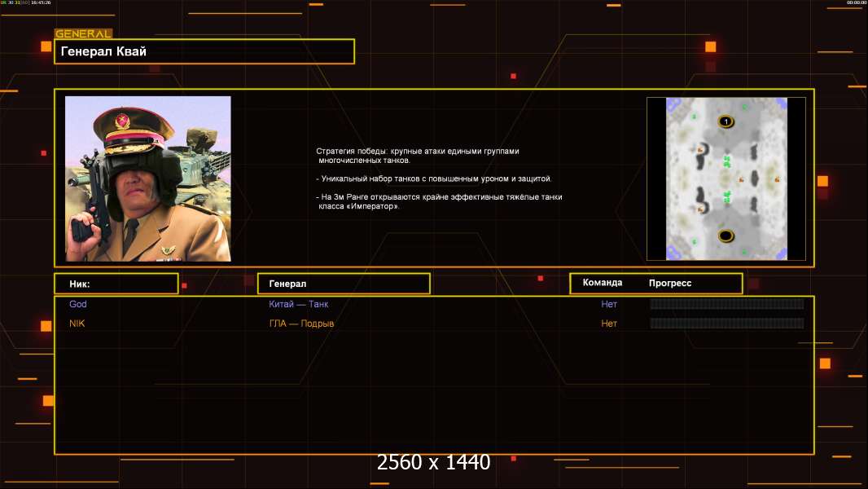The image size is (868, 489).
Task: Click the strategy description text
Action: [439, 178]
